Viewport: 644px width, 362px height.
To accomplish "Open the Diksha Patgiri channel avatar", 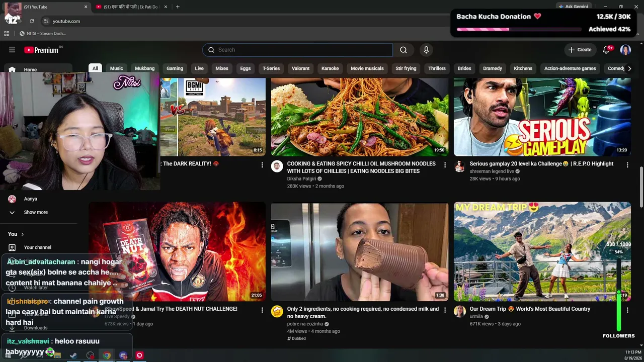I will pyautogui.click(x=277, y=167).
